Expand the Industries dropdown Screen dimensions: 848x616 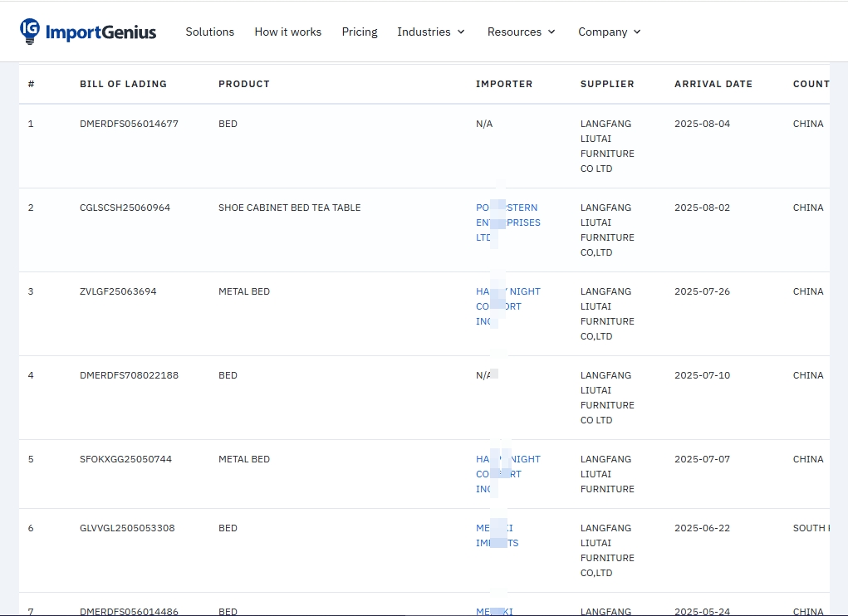pyautogui.click(x=431, y=32)
